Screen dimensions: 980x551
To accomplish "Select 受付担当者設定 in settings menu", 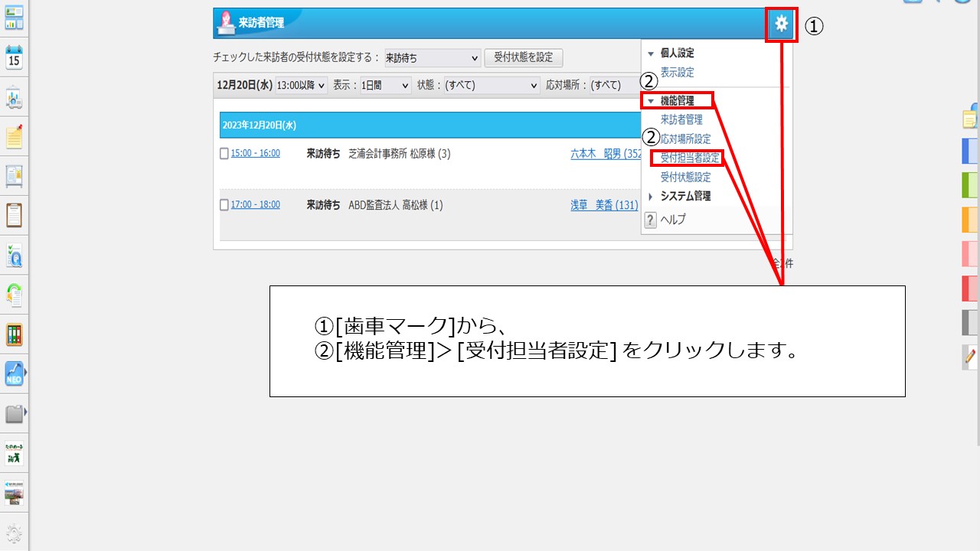I will coord(690,158).
